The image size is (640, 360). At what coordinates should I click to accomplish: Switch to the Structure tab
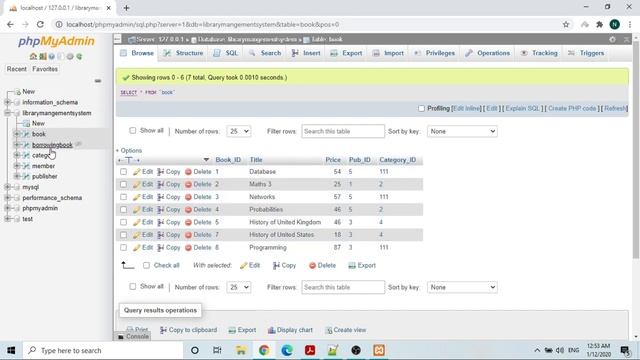[183, 53]
